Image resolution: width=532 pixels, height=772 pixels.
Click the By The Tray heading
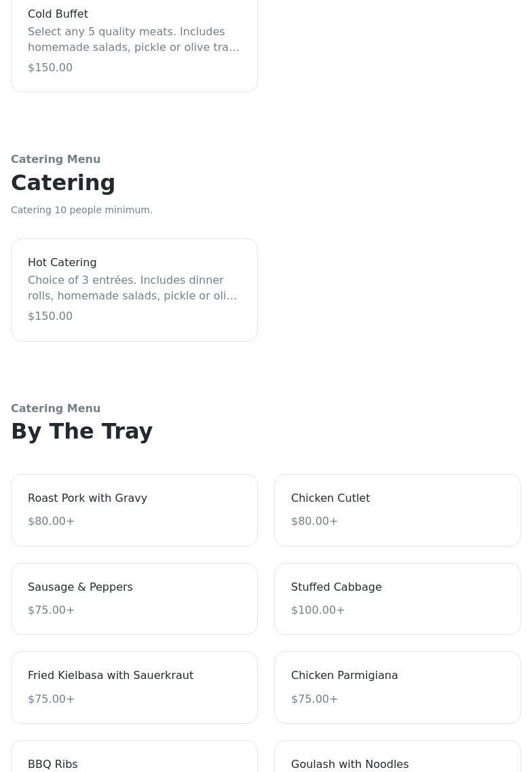click(x=81, y=431)
